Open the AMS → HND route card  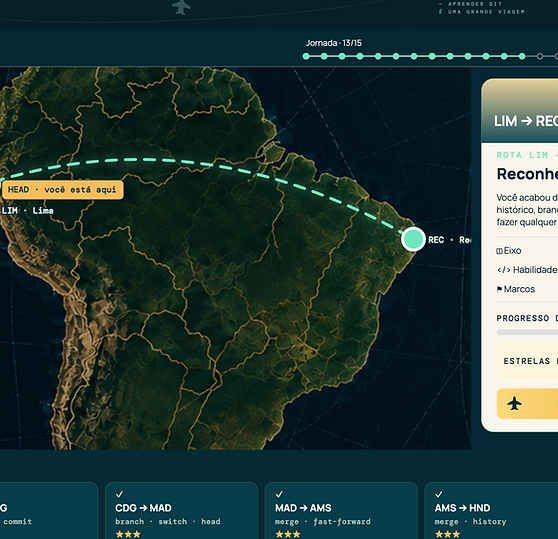491,511
